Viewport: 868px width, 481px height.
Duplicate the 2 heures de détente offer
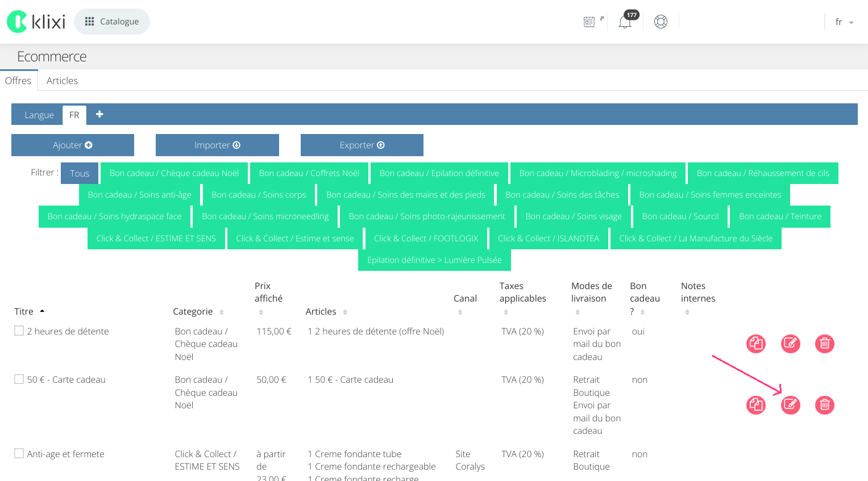click(x=756, y=344)
